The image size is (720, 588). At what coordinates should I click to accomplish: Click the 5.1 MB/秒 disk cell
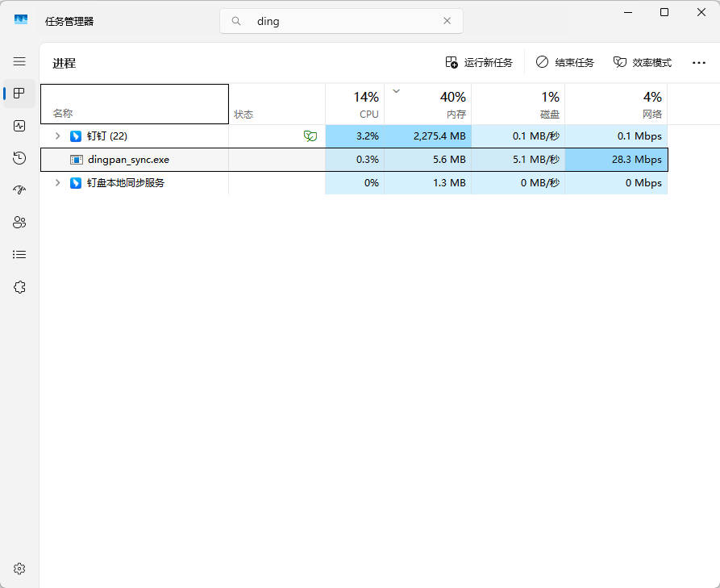518,160
